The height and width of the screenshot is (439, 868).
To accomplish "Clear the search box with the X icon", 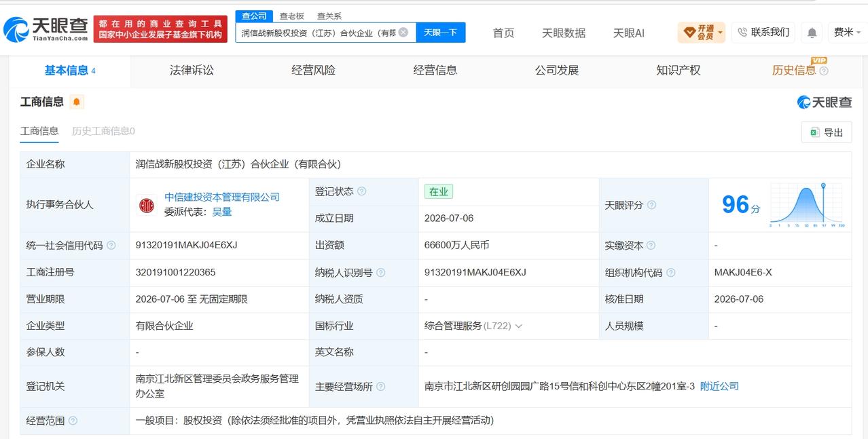I will 403,32.
